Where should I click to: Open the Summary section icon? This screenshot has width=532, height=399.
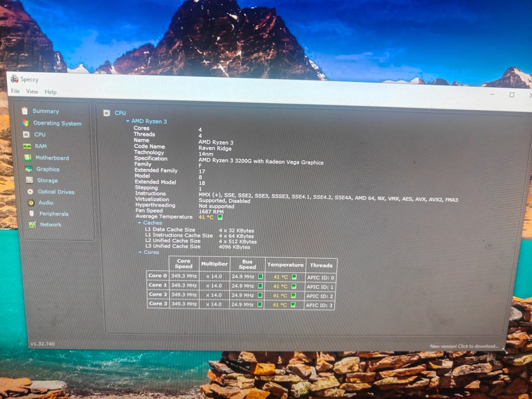point(24,111)
